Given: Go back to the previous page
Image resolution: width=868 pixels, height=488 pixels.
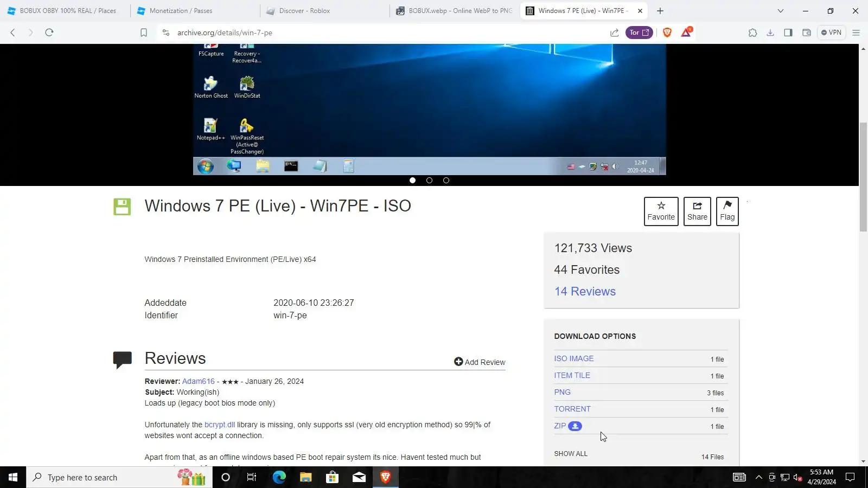Looking at the screenshot, I should click(x=12, y=33).
